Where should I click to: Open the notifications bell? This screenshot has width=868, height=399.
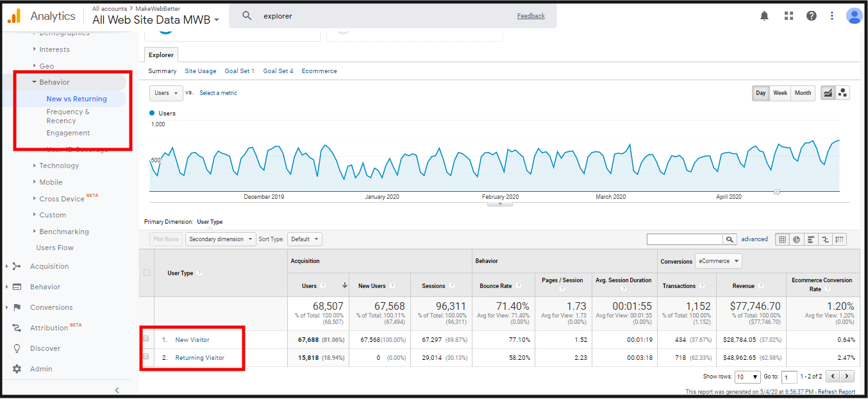pos(764,16)
